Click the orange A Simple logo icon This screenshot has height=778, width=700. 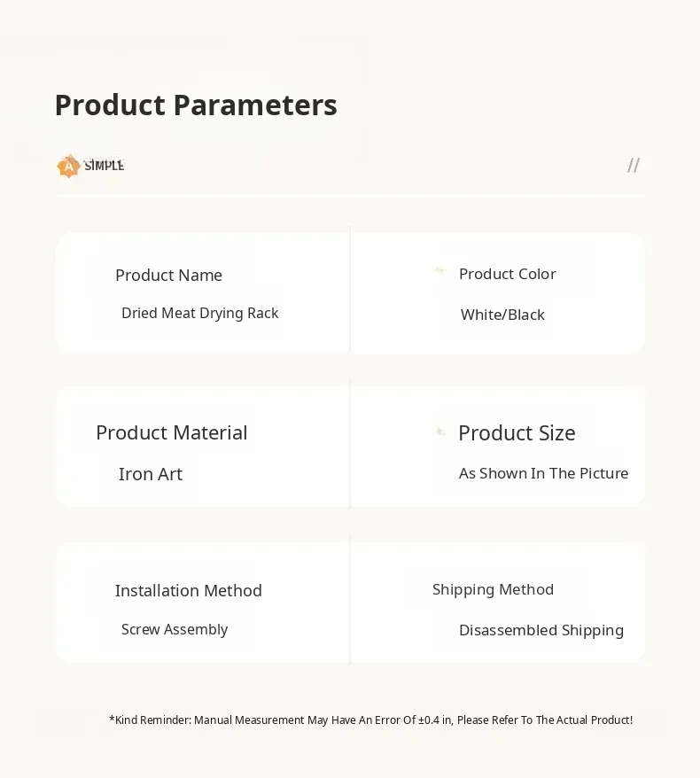click(x=68, y=166)
